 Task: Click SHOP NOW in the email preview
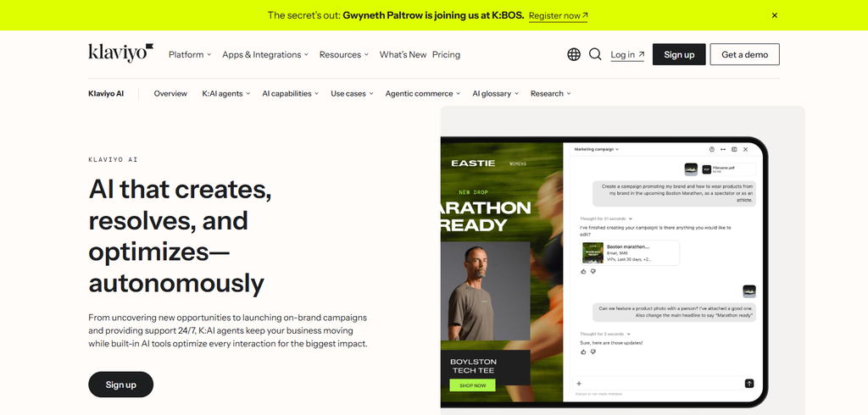click(473, 385)
